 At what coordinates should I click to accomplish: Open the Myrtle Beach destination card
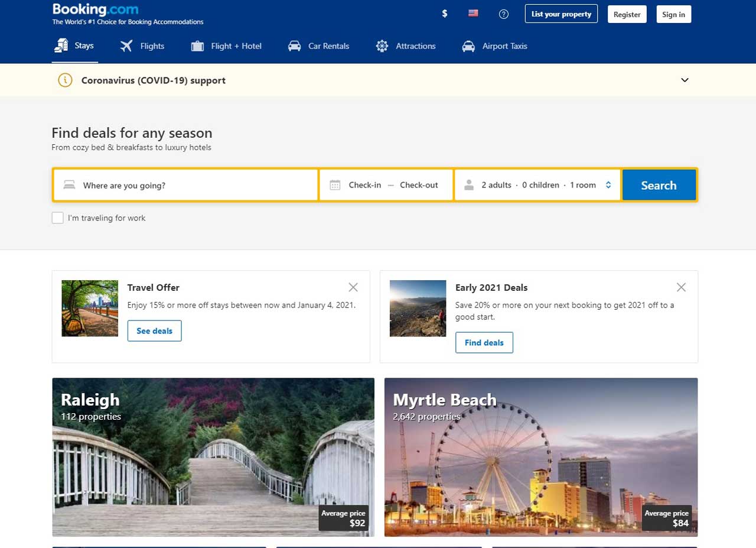(541, 457)
